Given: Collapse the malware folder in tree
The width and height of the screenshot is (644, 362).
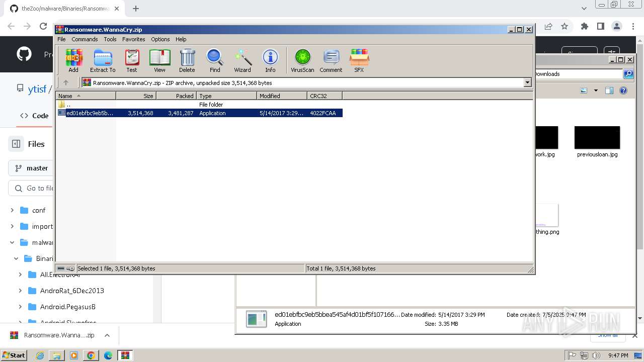Looking at the screenshot, I should 13,242.
